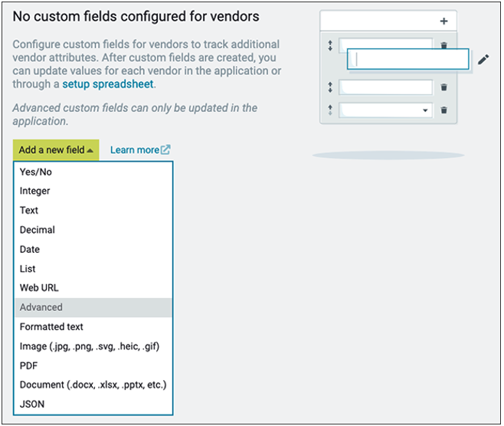Choose the Web URL field option
504x426 pixels.
(39, 287)
